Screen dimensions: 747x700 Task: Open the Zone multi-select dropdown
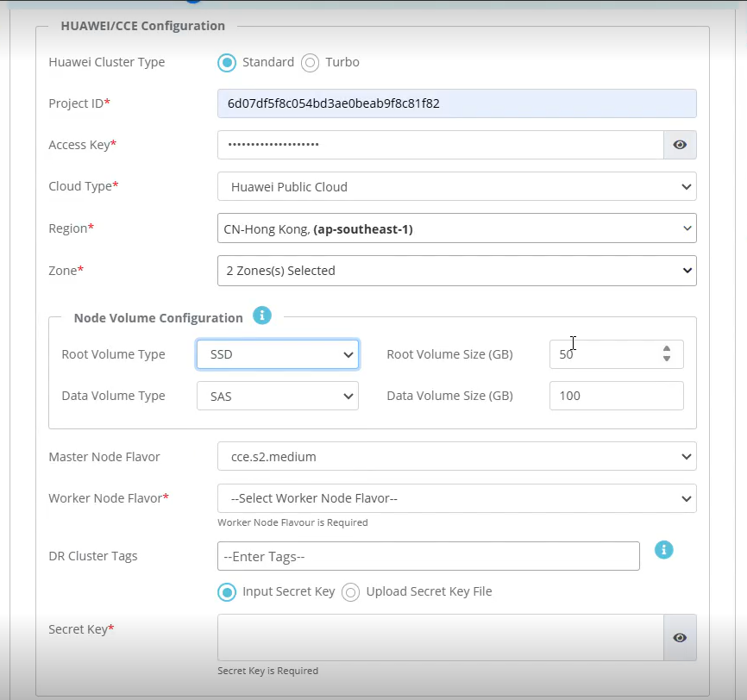tap(457, 271)
